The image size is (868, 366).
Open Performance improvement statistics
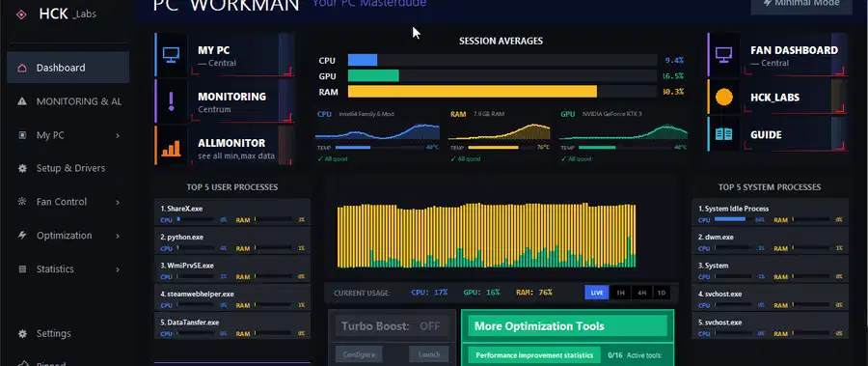534,355
